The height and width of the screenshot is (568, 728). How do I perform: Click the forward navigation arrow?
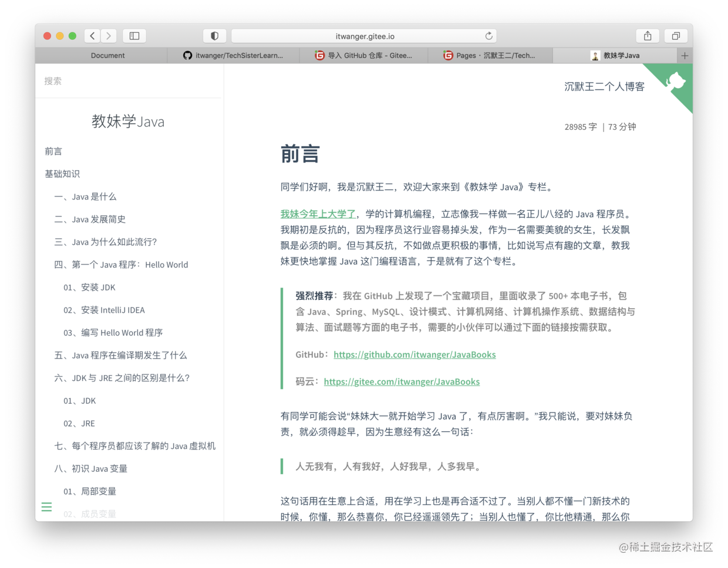(109, 36)
